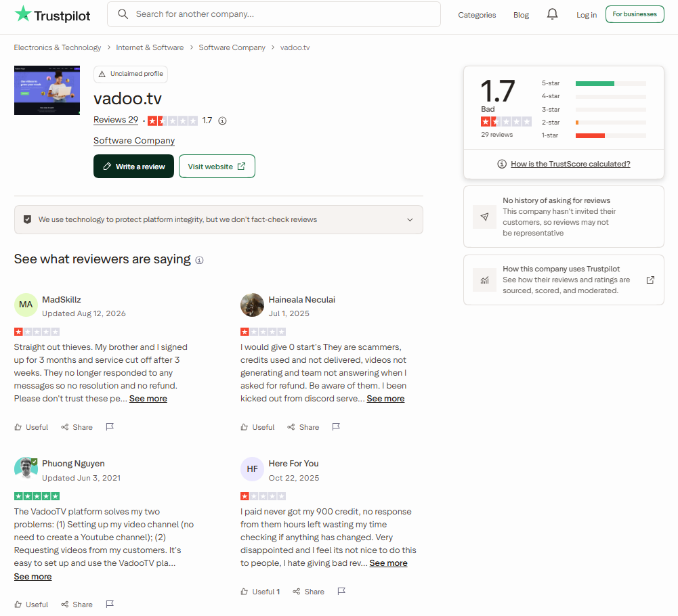Click the search magnifier icon

pos(123,14)
